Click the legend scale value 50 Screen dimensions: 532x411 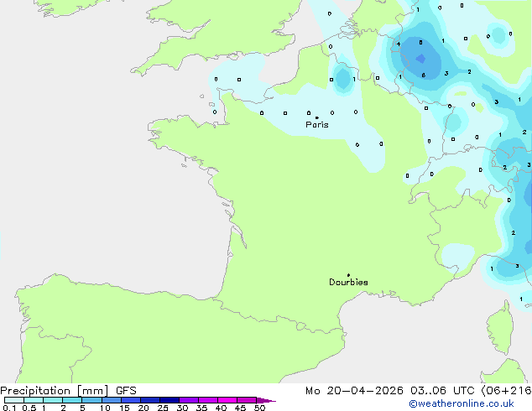[x=259, y=408]
